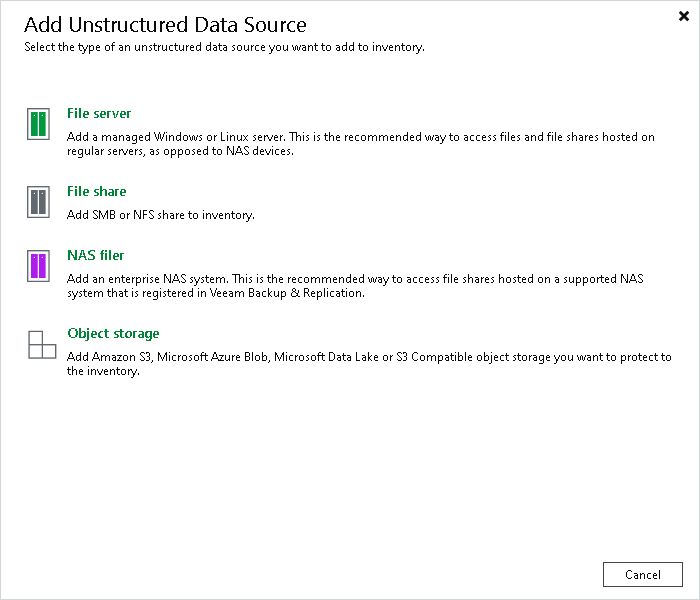The image size is (700, 600).
Task: Open the NAS filer heading link
Action: pyautogui.click(x=96, y=255)
